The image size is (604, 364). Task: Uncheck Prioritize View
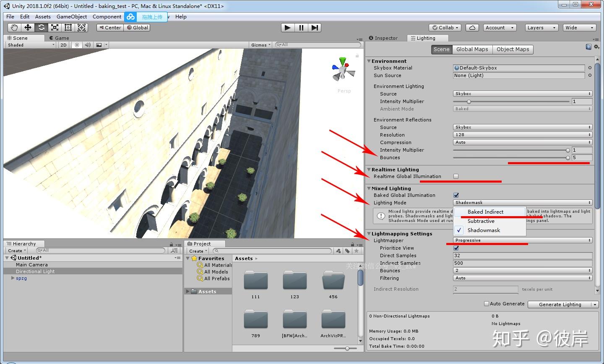pyautogui.click(x=456, y=248)
